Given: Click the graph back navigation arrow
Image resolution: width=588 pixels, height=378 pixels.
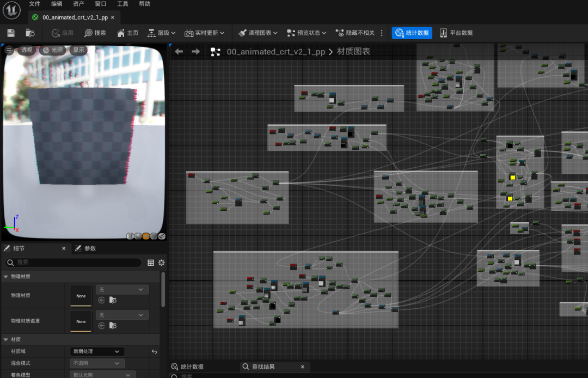Looking at the screenshot, I should pyautogui.click(x=179, y=51).
